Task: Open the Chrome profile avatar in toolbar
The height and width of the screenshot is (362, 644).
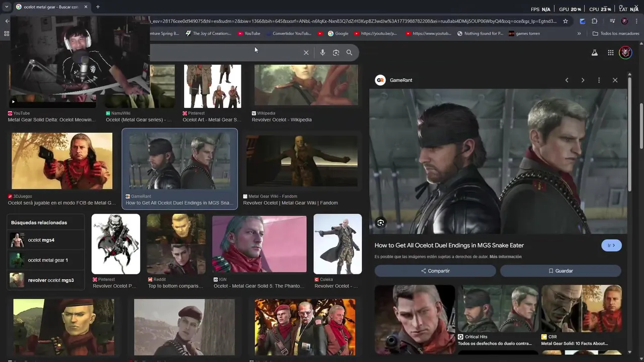Action: pyautogui.click(x=624, y=21)
